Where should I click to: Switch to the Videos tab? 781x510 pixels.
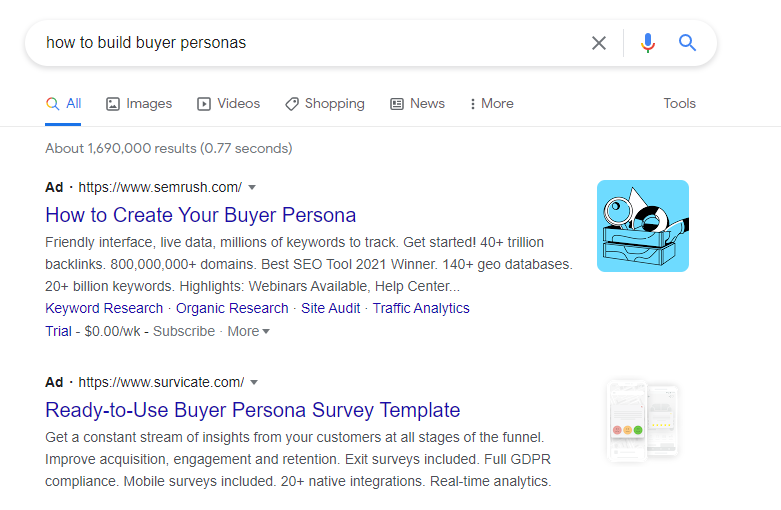click(x=228, y=104)
